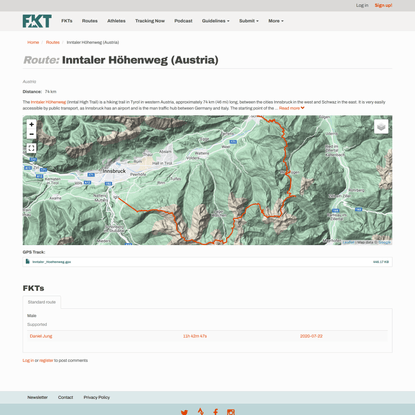Click Log in at top right
This screenshot has width=415, height=415.
(362, 5)
